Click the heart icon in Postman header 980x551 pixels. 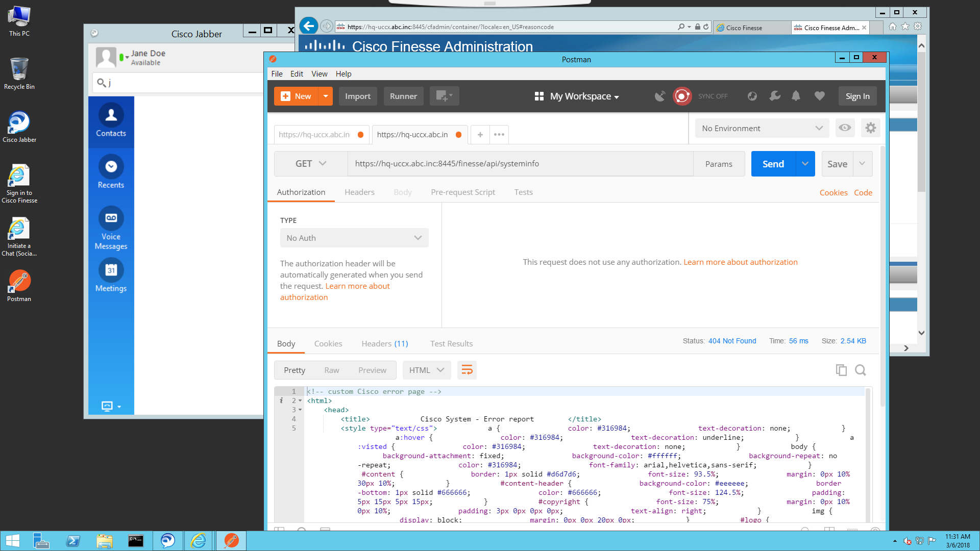pos(819,96)
